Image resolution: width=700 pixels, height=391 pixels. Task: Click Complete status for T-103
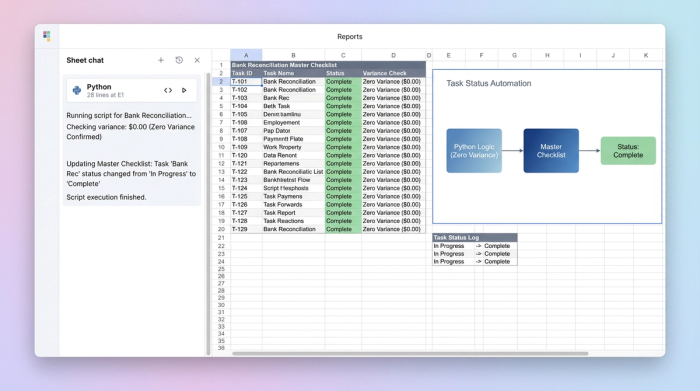343,98
